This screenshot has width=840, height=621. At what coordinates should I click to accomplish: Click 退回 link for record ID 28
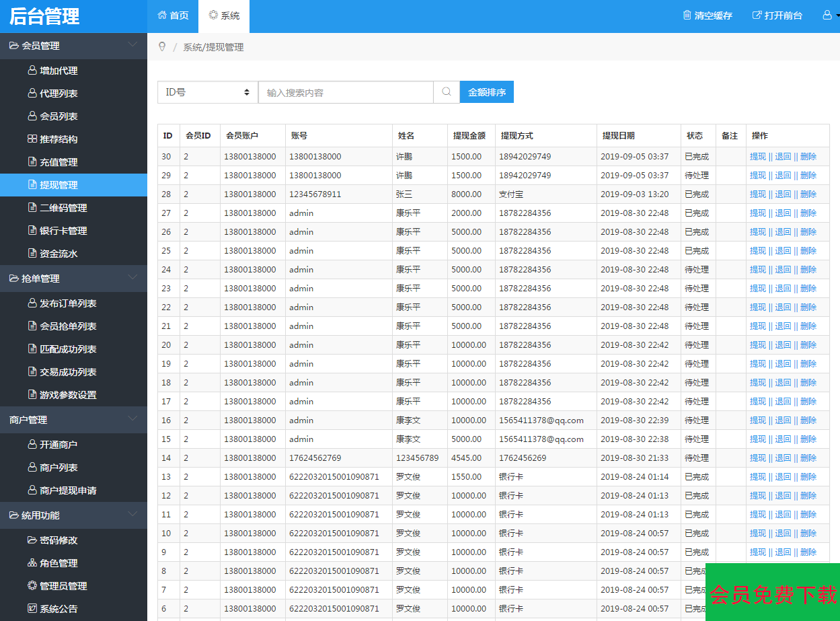coord(783,194)
